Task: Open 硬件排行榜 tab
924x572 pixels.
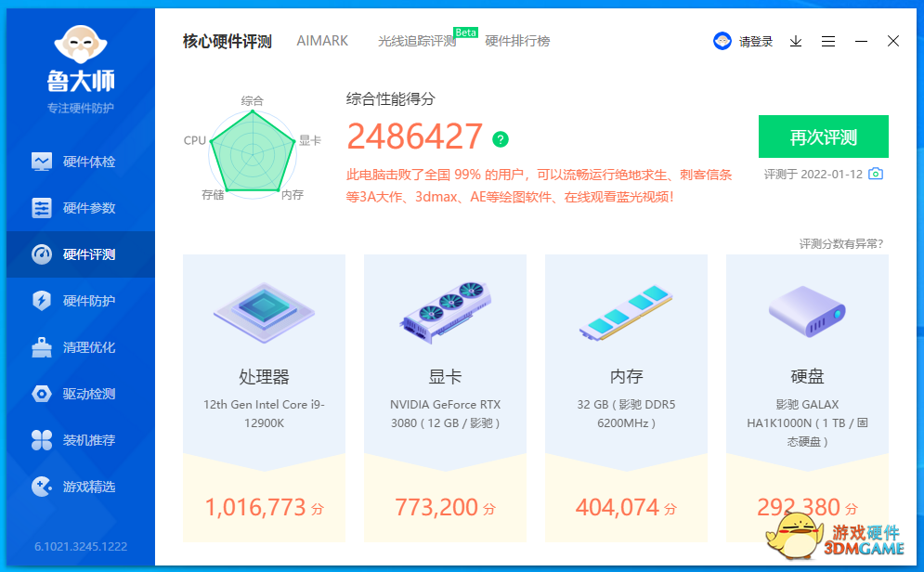Action: tap(517, 41)
